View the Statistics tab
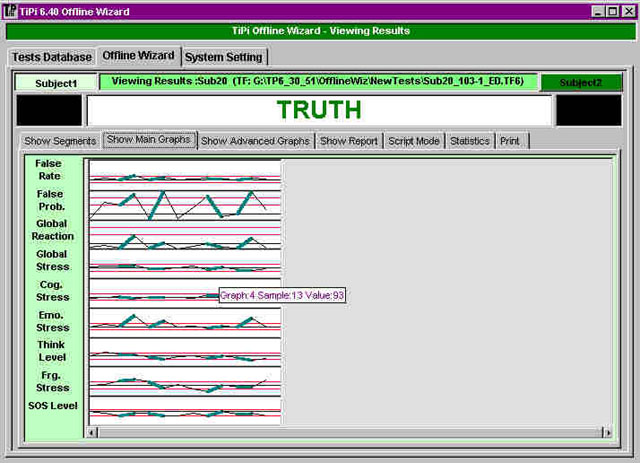640x463 pixels. point(469,141)
